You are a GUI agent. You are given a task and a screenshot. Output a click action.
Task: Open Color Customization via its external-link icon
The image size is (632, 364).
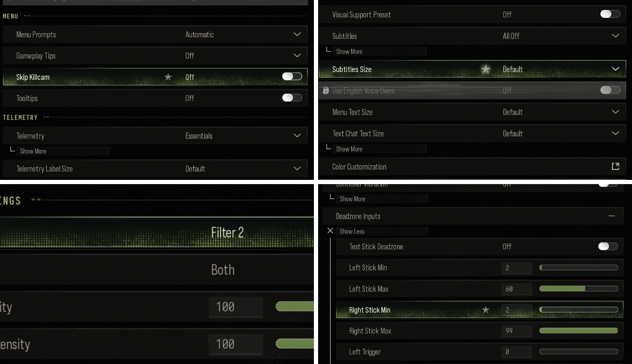pyautogui.click(x=615, y=166)
